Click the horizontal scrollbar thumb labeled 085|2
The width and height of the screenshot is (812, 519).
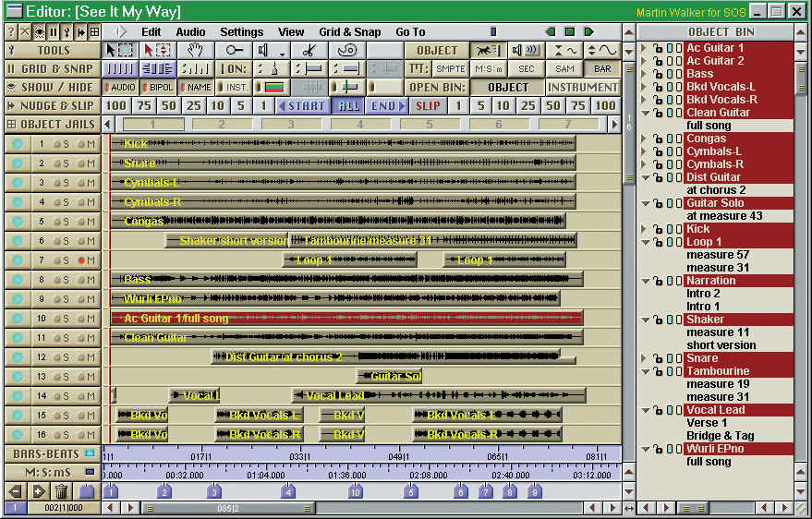[228, 508]
